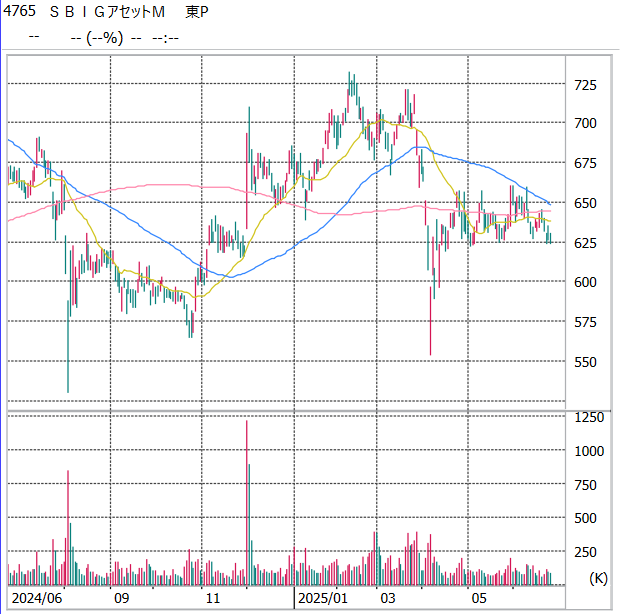The width and height of the screenshot is (620, 614).
Task: Click the 500 volume axis label
Action: click(x=585, y=518)
